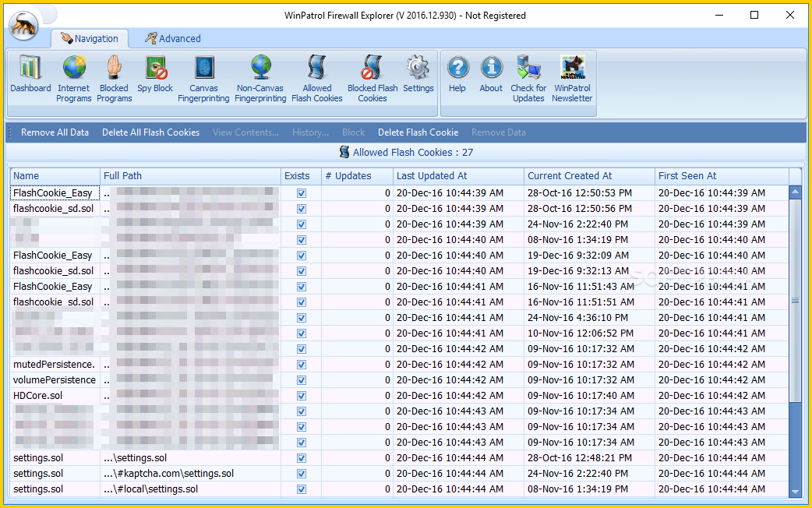Screen dimensions: 812x508
Task: Click Remove All Data
Action: 55,132
